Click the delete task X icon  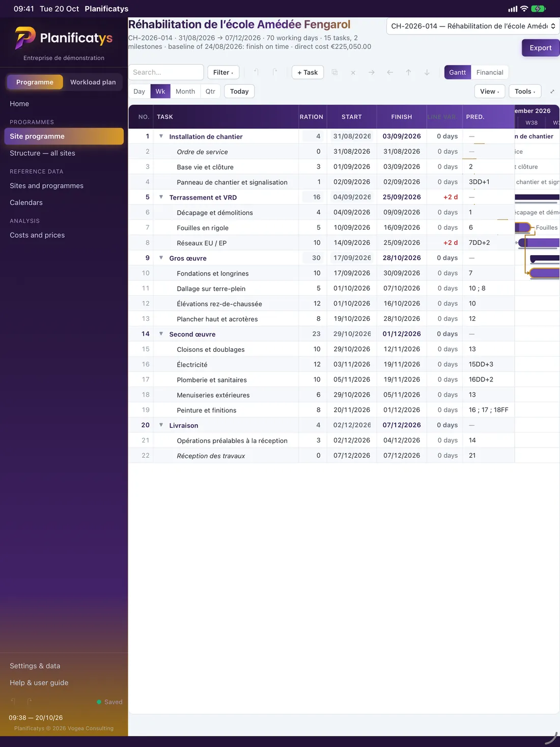click(x=353, y=72)
